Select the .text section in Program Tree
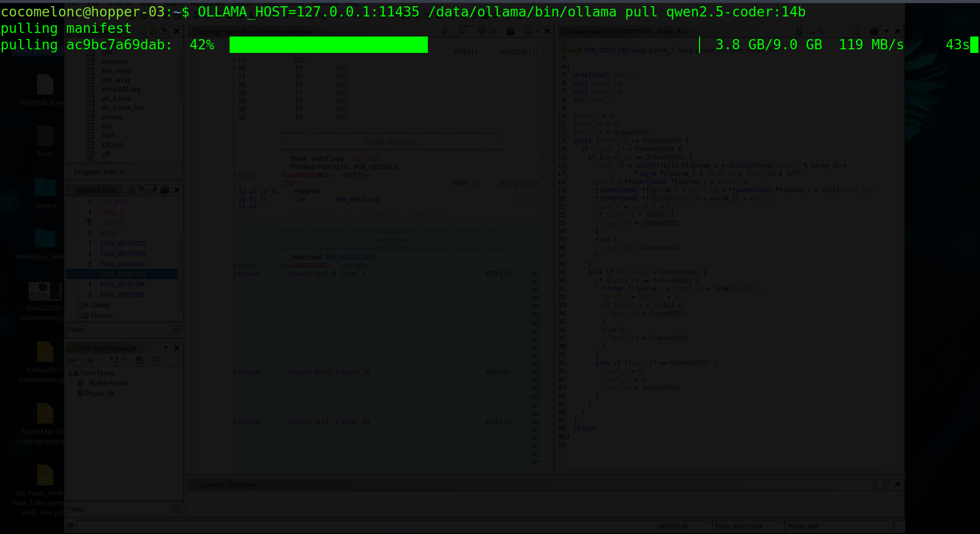 [x=107, y=136]
